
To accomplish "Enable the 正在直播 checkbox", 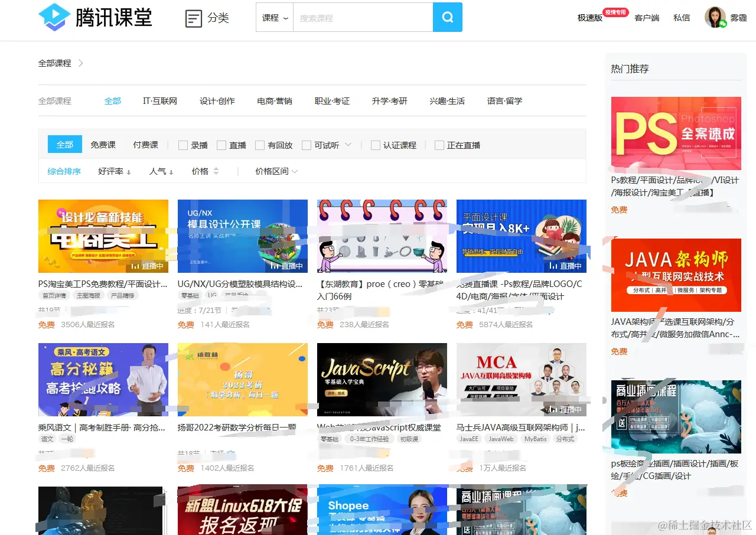I will click(439, 145).
